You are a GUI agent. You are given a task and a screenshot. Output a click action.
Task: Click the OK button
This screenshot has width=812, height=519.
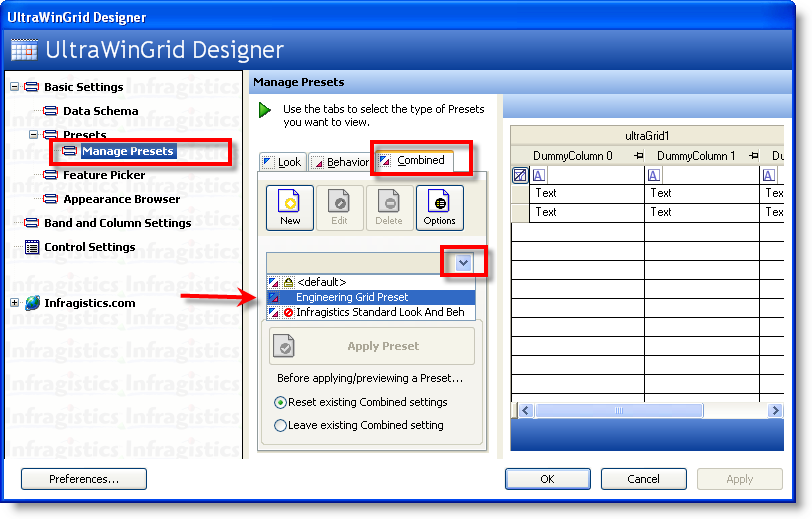click(547, 479)
